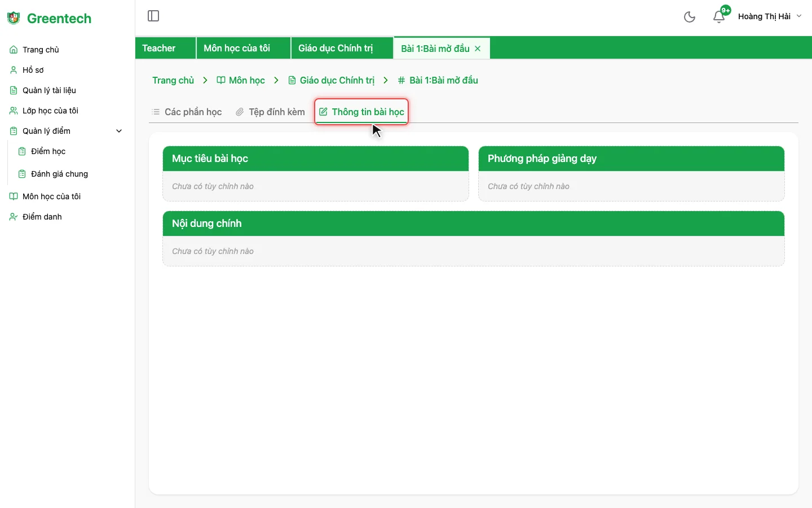Click the people icon beside Lớp học của tôi
This screenshot has width=812, height=508.
[x=14, y=111]
